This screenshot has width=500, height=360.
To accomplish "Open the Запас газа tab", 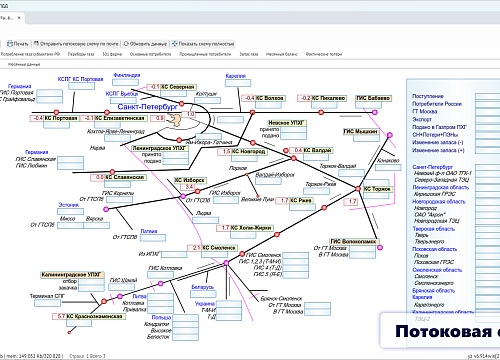I will [249, 54].
